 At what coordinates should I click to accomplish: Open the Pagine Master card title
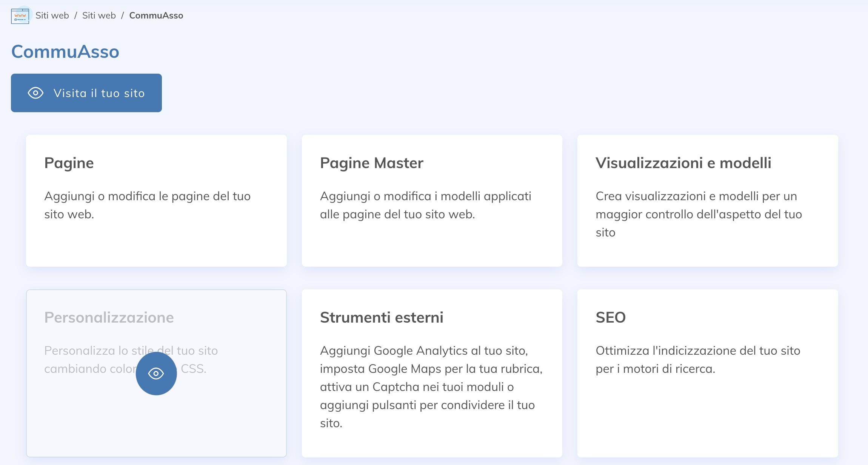pyautogui.click(x=371, y=163)
